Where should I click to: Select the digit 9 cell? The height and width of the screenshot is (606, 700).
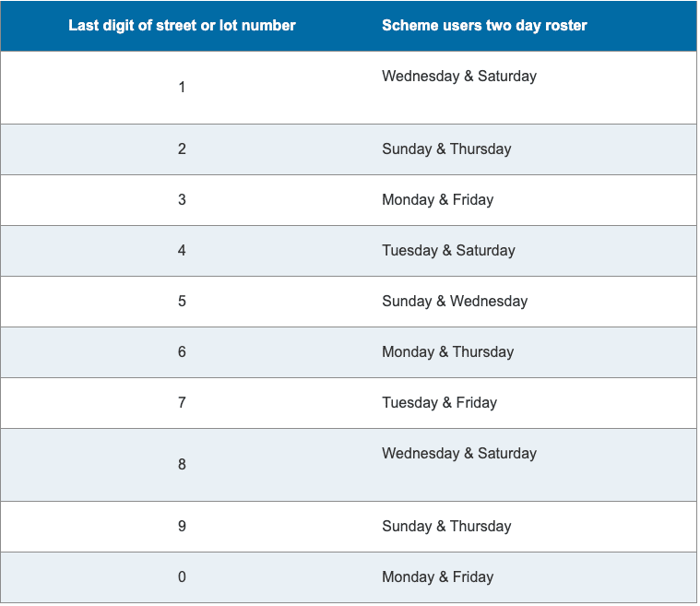(x=182, y=526)
